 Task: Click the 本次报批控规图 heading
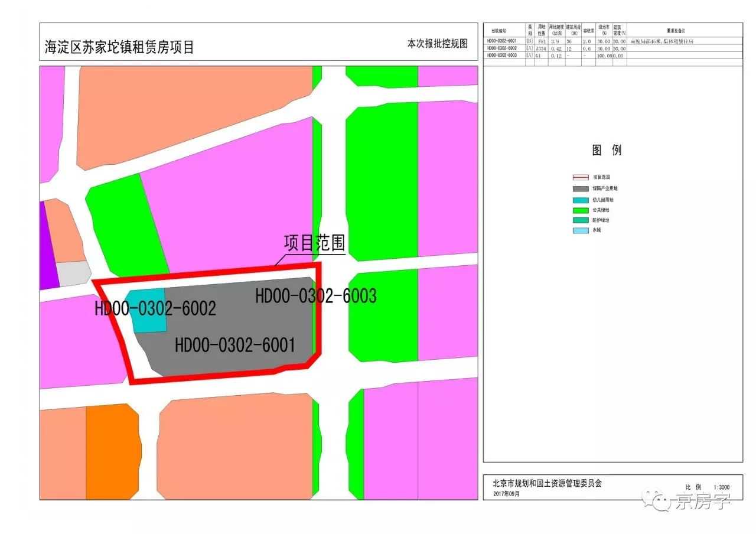(437, 44)
